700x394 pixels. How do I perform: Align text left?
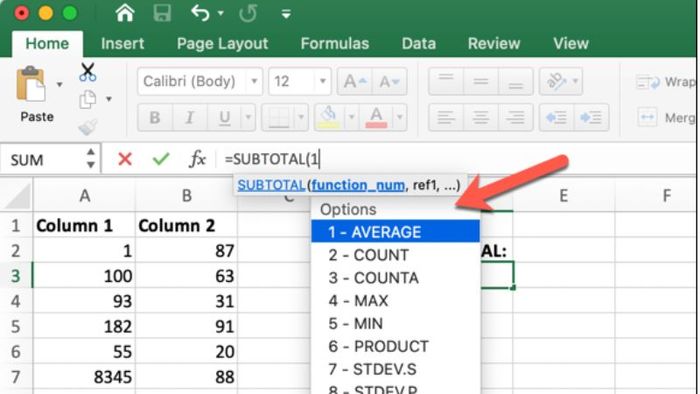point(446,117)
